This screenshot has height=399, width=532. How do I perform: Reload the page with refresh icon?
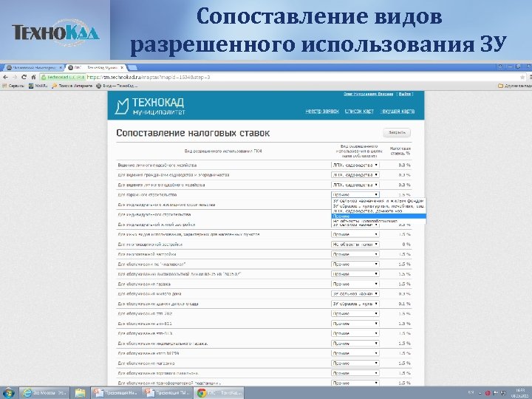click(24, 78)
